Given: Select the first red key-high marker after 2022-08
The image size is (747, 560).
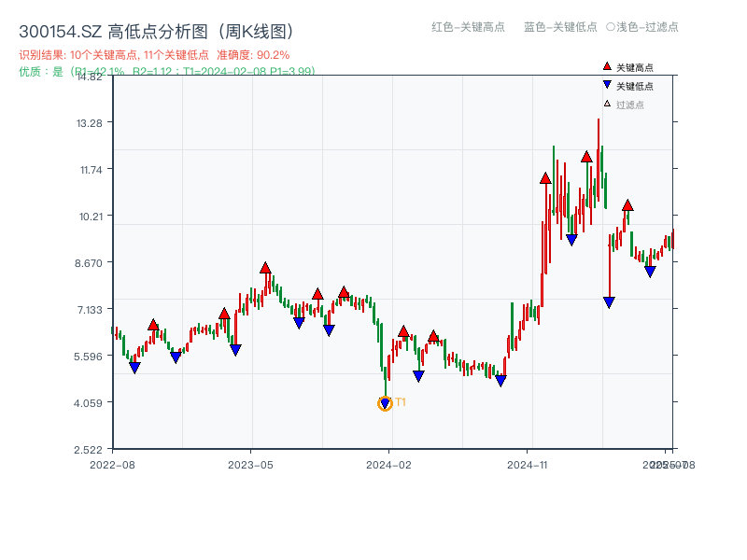Looking at the screenshot, I should click(x=153, y=325).
